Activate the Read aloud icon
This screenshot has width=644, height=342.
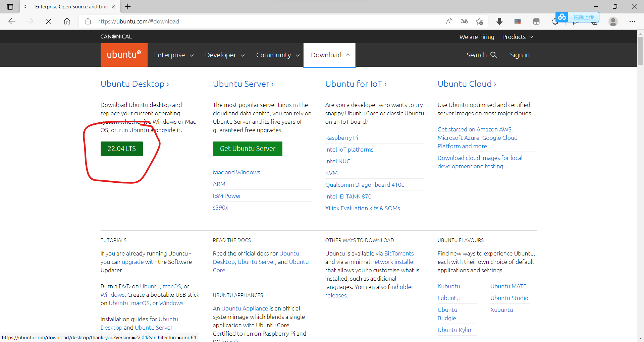tap(449, 21)
